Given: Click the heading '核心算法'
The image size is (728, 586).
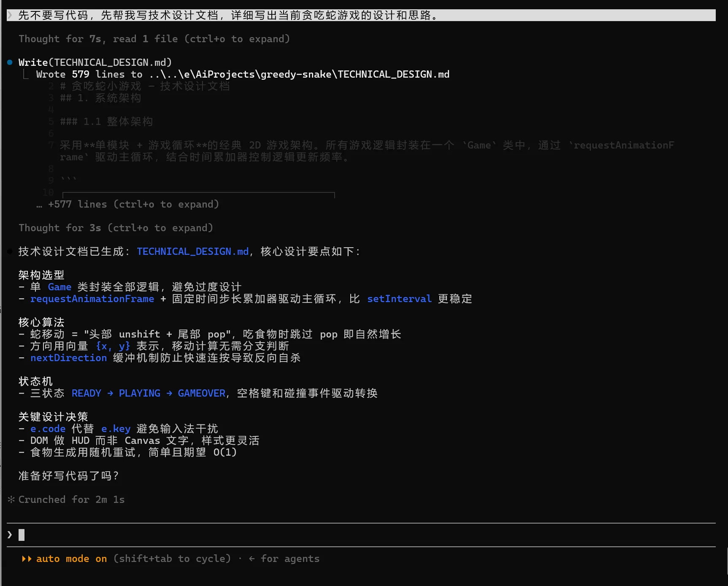Looking at the screenshot, I should [41, 322].
